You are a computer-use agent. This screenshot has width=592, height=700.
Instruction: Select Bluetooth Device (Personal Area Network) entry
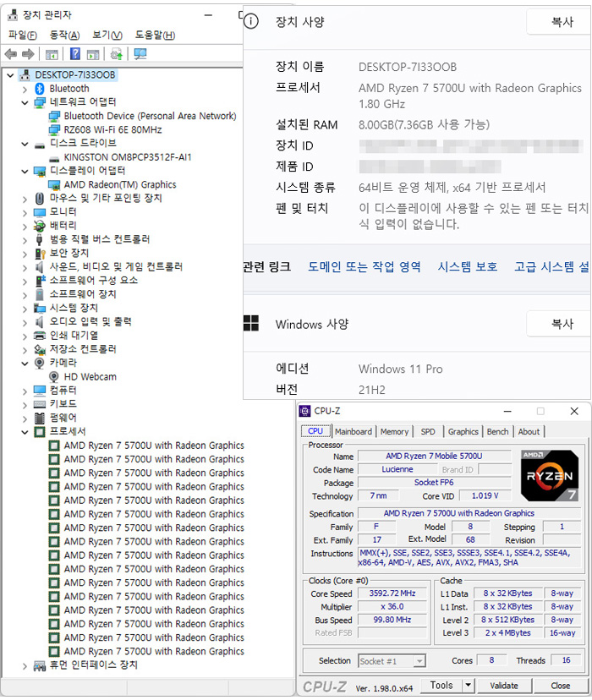click(150, 116)
